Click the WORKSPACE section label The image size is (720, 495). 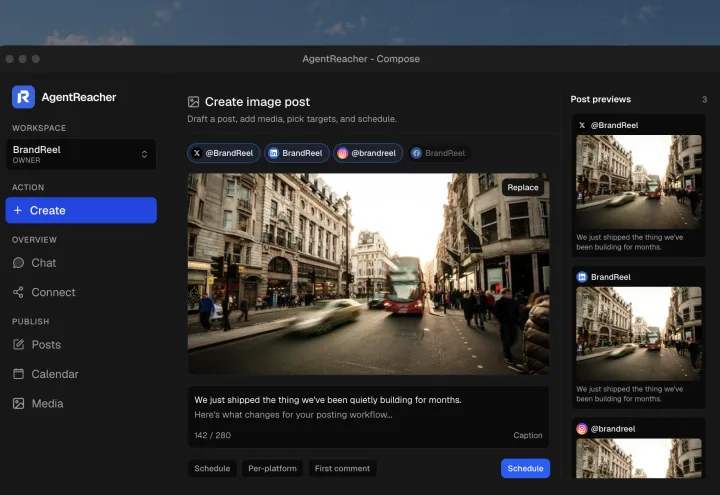(x=39, y=128)
